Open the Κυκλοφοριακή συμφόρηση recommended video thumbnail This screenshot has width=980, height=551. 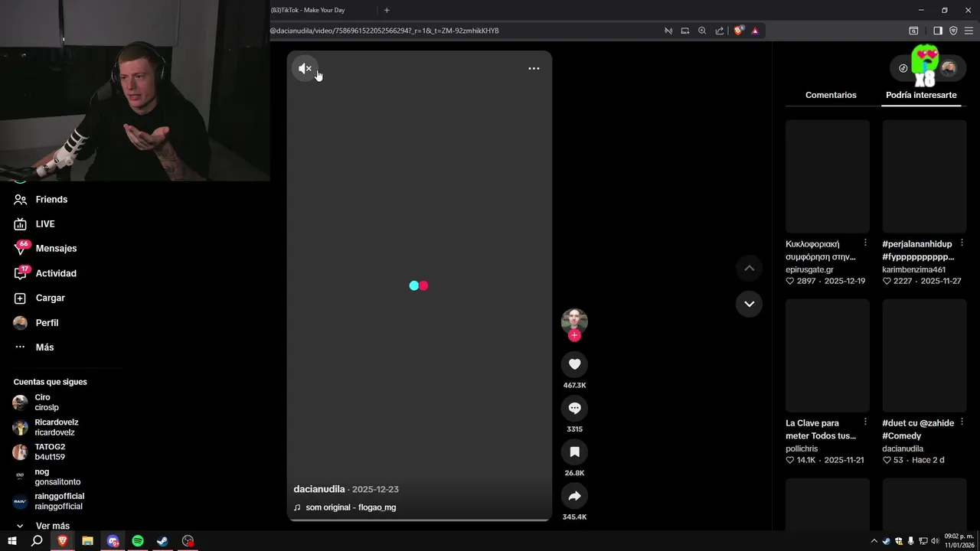click(x=828, y=176)
